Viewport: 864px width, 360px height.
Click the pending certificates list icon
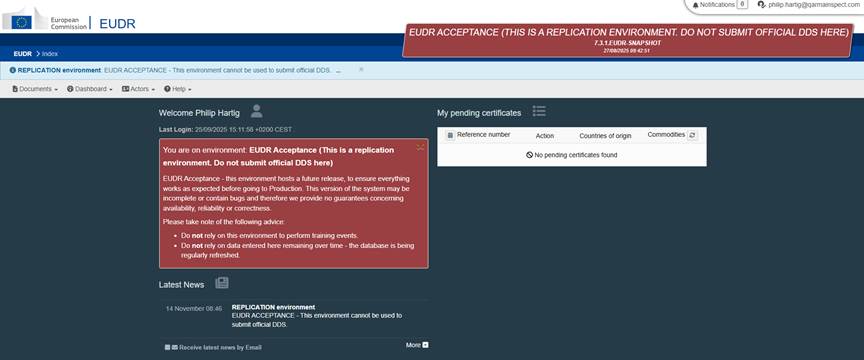(x=539, y=111)
